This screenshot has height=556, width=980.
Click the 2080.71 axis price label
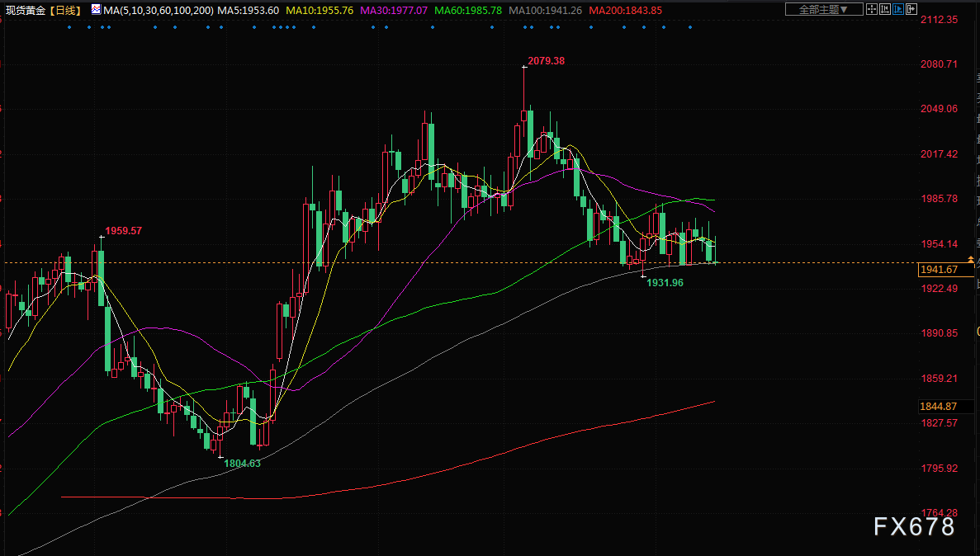(x=939, y=64)
